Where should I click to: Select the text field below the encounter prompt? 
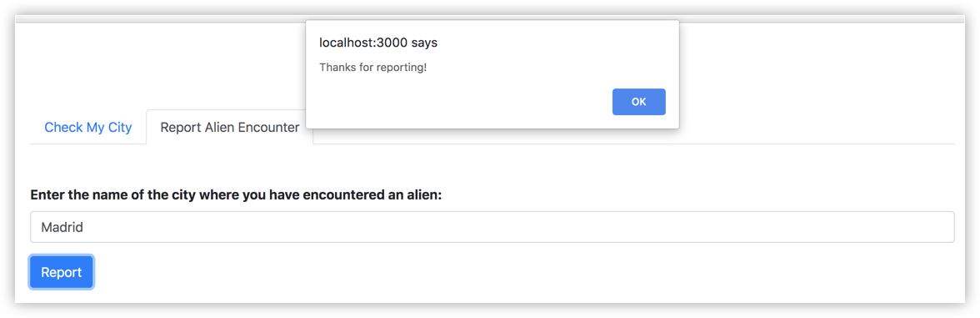click(492, 227)
